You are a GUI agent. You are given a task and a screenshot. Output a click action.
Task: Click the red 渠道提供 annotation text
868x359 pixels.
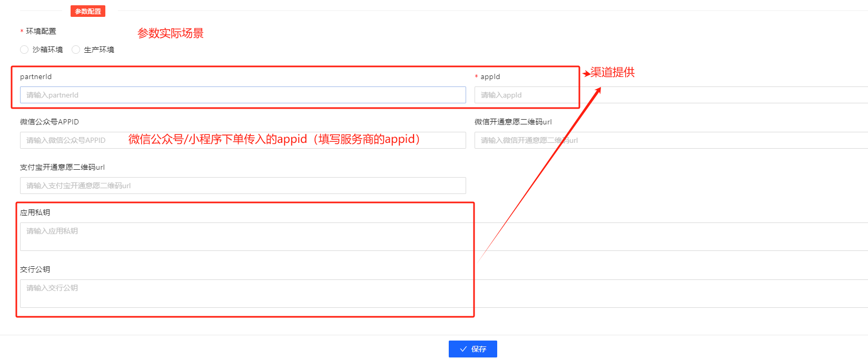[x=612, y=72]
